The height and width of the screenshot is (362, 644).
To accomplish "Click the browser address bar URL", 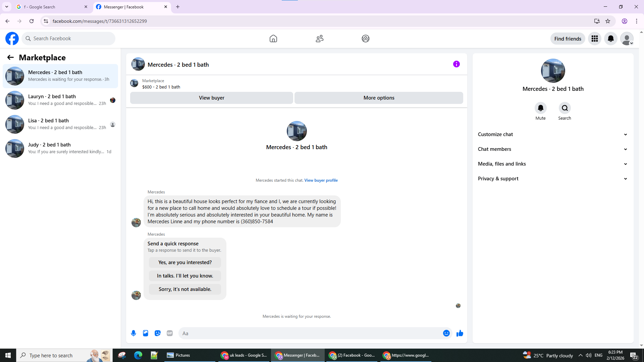I will point(100,21).
